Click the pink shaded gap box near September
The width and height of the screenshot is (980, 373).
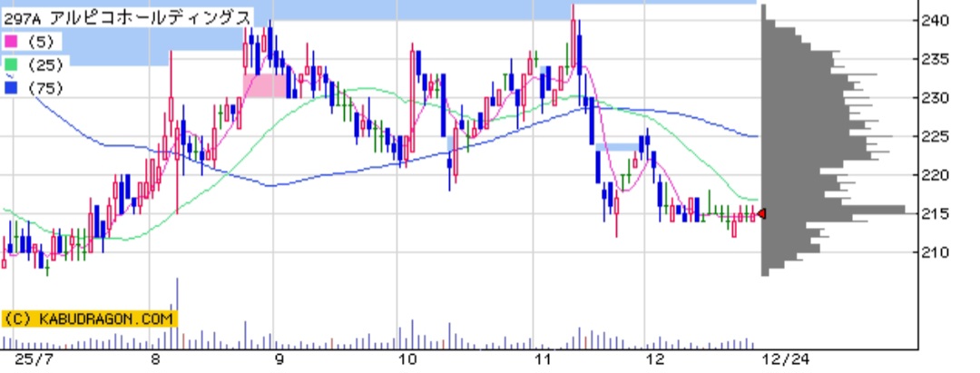coord(264,86)
